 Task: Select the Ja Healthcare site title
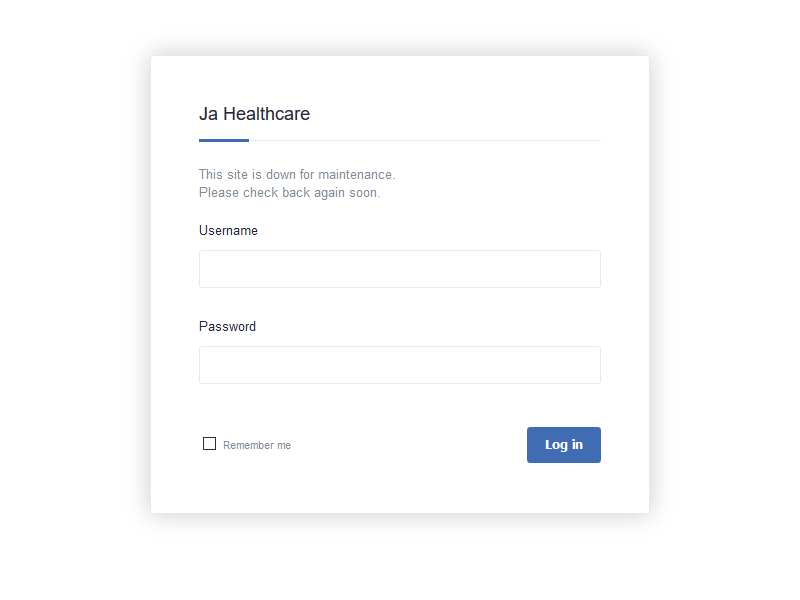coord(254,114)
